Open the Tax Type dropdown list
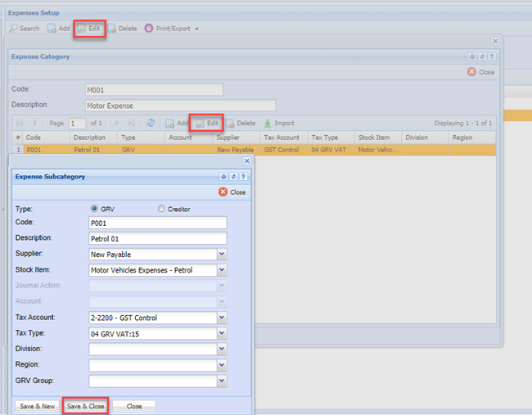 pyautogui.click(x=221, y=333)
